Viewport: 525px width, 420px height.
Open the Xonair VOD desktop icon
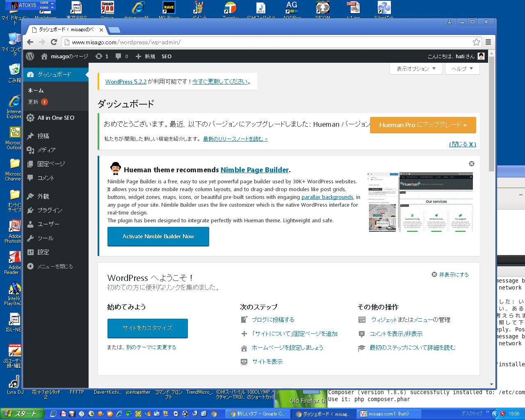coord(107,9)
